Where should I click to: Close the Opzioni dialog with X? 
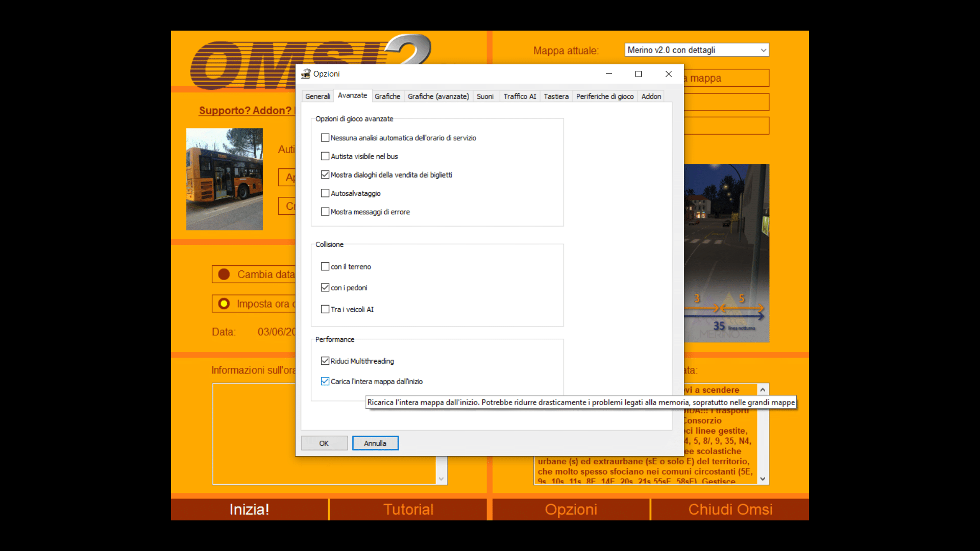pyautogui.click(x=668, y=74)
